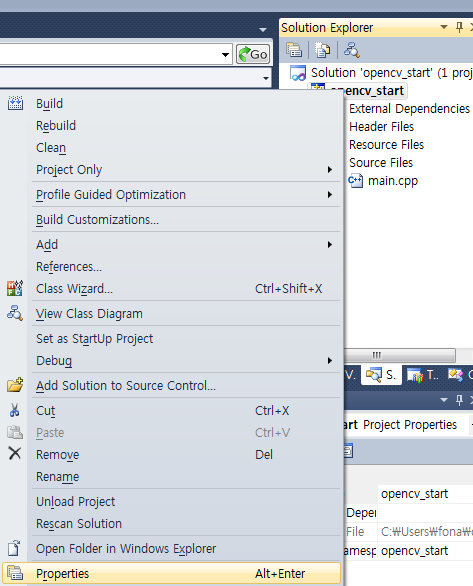Choose Properties from the context menu
This screenshot has height=586, width=473.
[x=171, y=573]
